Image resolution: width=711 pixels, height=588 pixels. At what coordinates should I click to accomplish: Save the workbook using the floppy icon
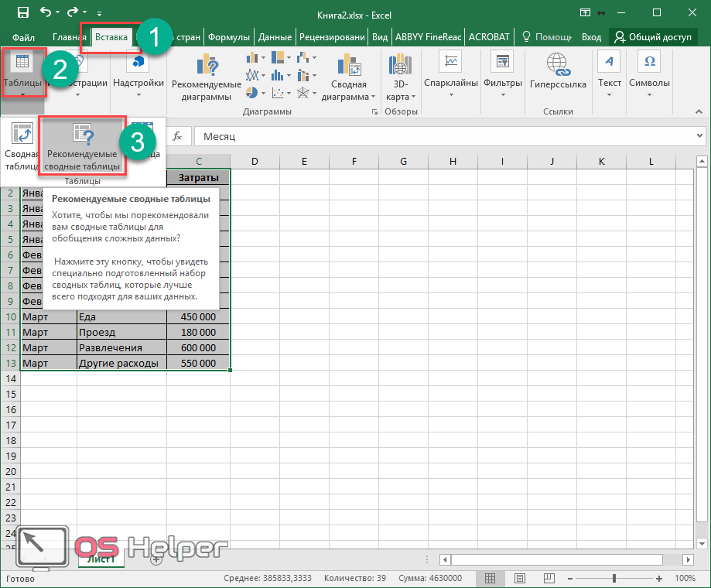[22, 13]
